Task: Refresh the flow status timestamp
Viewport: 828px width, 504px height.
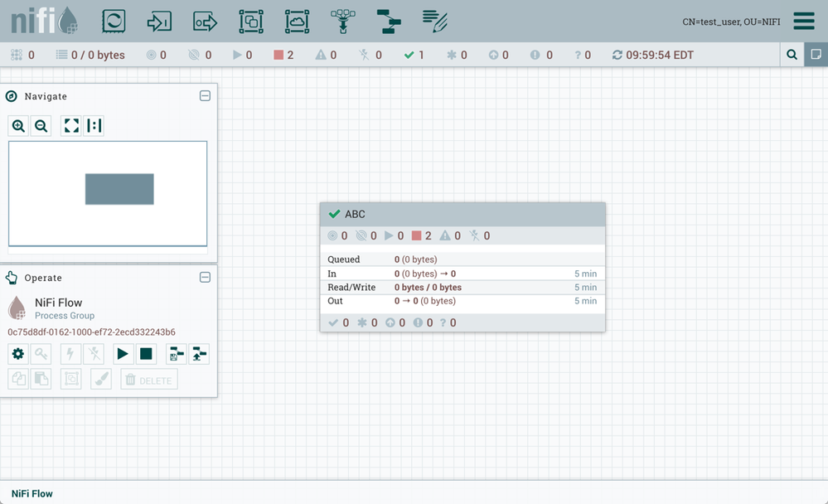Action: [x=619, y=54]
